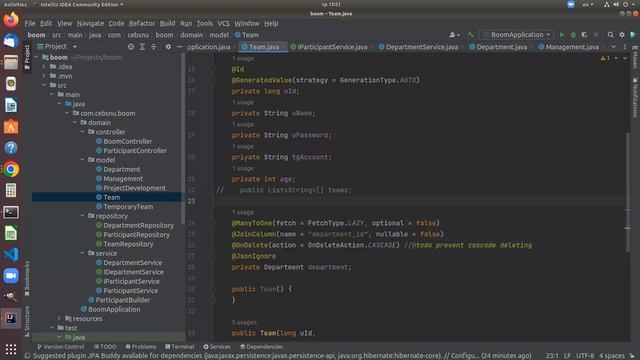Screen dimensions: 640x360
Task: Hide Project panel with minus icon
Action: 180,47
